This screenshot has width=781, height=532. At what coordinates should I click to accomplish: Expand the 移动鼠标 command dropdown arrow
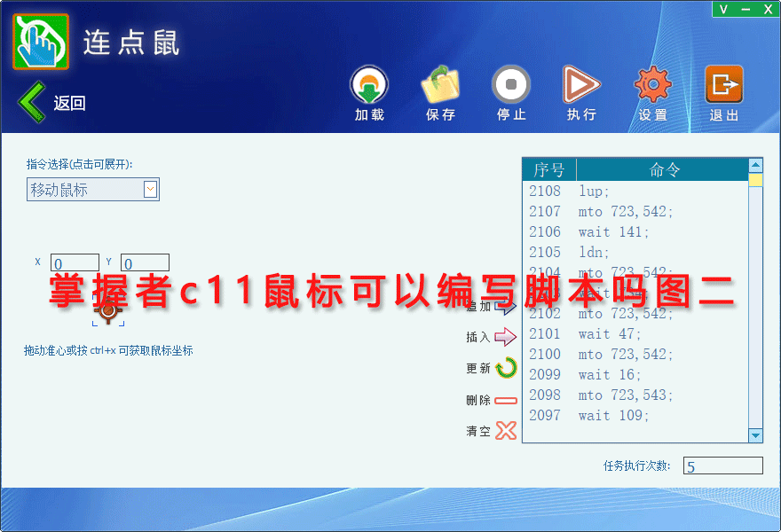pos(150,189)
